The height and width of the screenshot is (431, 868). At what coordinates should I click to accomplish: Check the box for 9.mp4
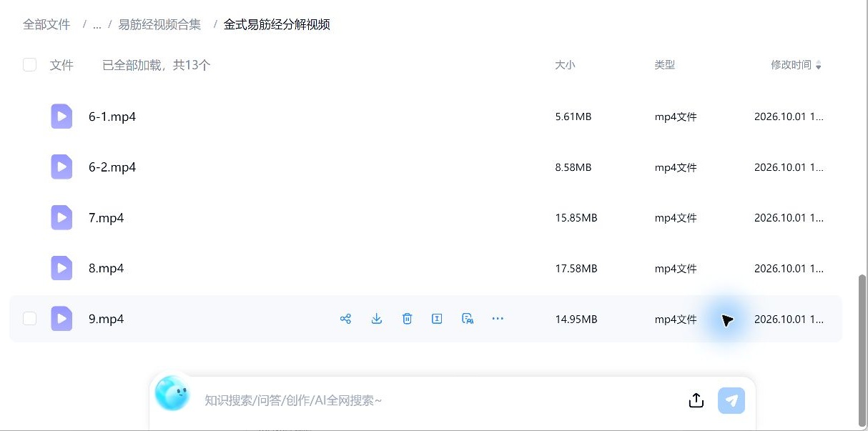pos(29,319)
